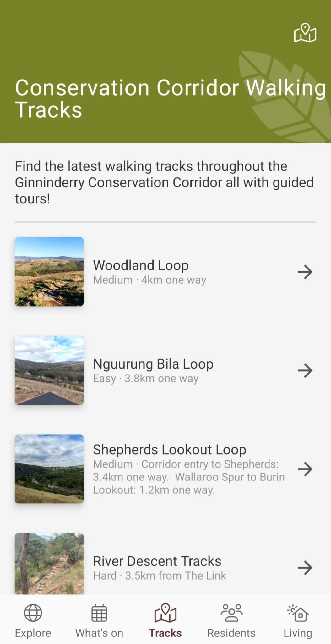Select the Tracks map pin icon
The width and height of the screenshot is (331, 644).
click(x=165, y=613)
